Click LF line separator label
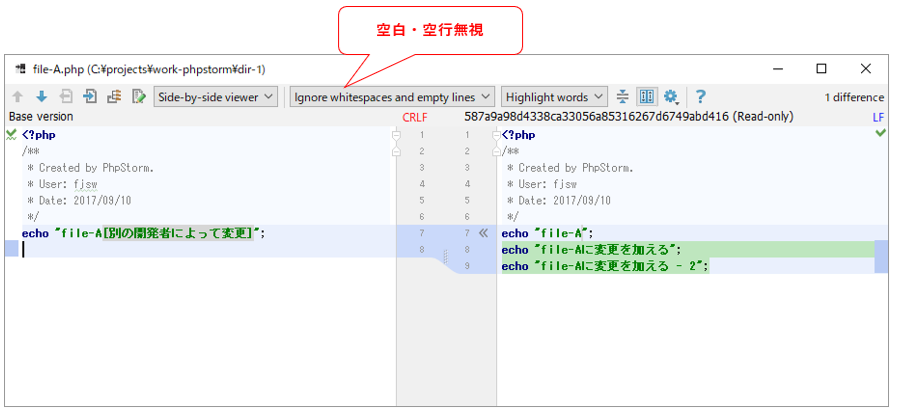This screenshot has width=899, height=415. pyautogui.click(x=878, y=117)
